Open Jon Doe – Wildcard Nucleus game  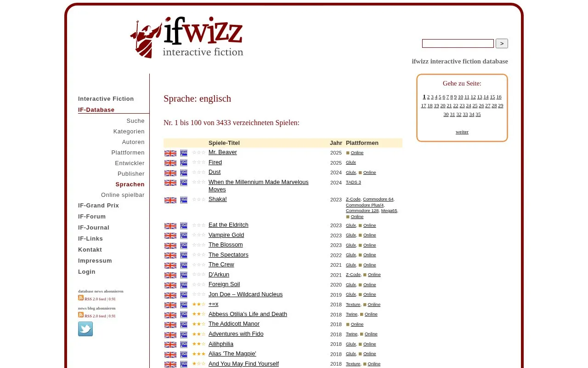(245, 294)
